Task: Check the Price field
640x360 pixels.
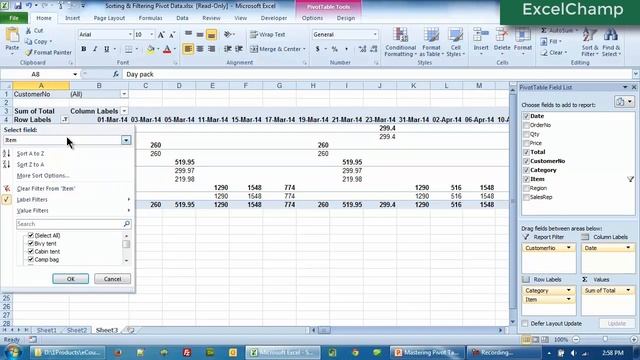Action: [x=526, y=143]
